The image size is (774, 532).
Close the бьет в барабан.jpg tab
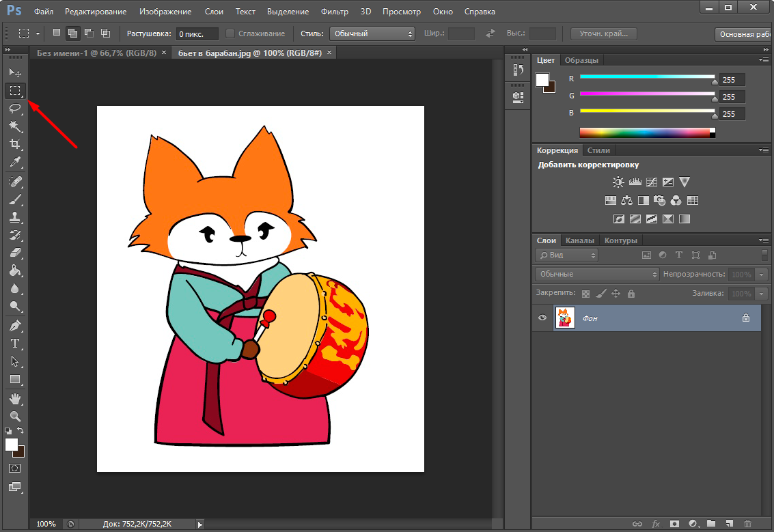(x=329, y=53)
